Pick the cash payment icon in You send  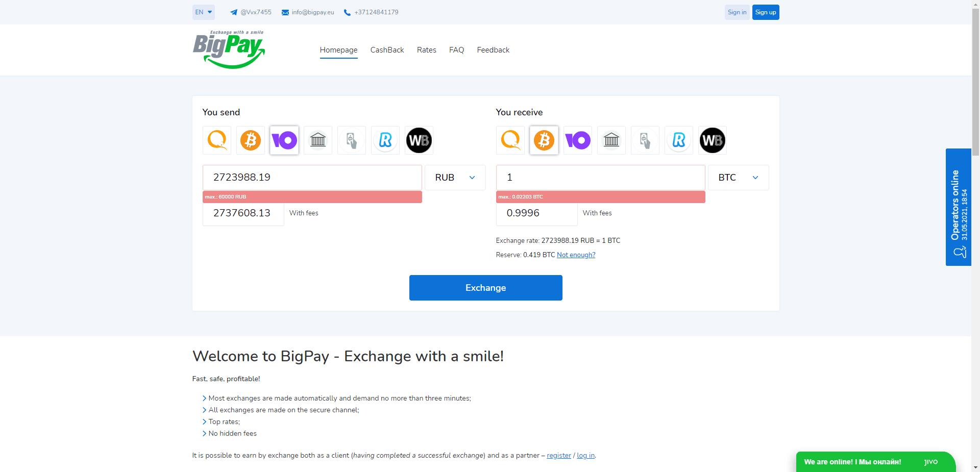pos(351,140)
